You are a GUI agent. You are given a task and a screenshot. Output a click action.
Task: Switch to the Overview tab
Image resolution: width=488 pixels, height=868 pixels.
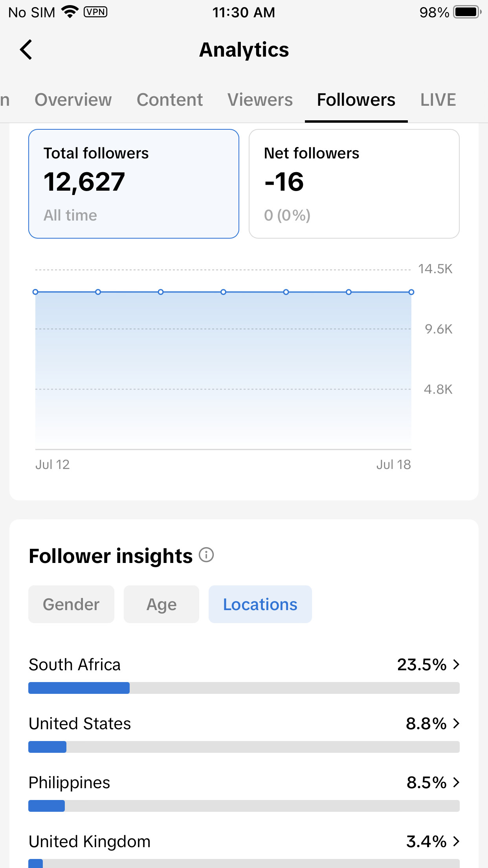[x=73, y=100]
